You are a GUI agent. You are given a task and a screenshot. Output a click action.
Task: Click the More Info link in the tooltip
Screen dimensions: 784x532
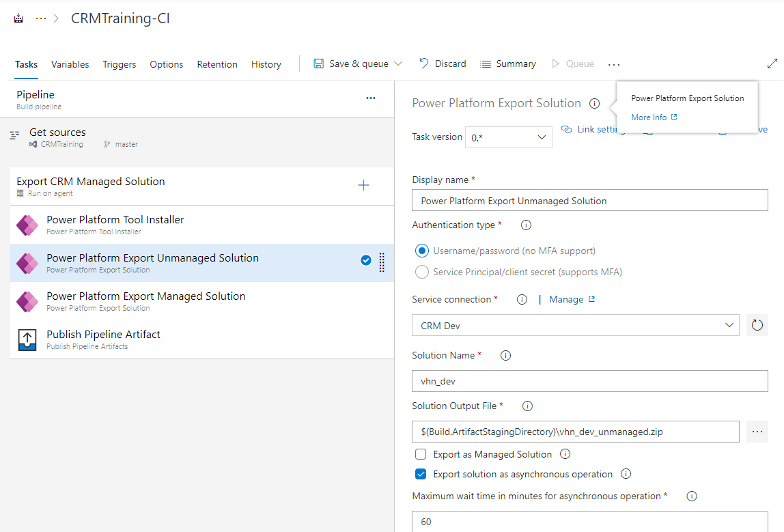pyautogui.click(x=654, y=117)
